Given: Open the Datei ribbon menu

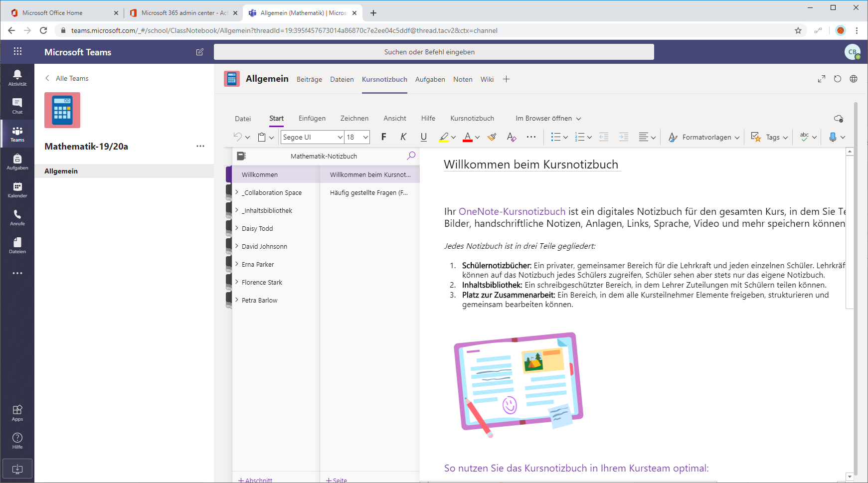Looking at the screenshot, I should tap(243, 119).
